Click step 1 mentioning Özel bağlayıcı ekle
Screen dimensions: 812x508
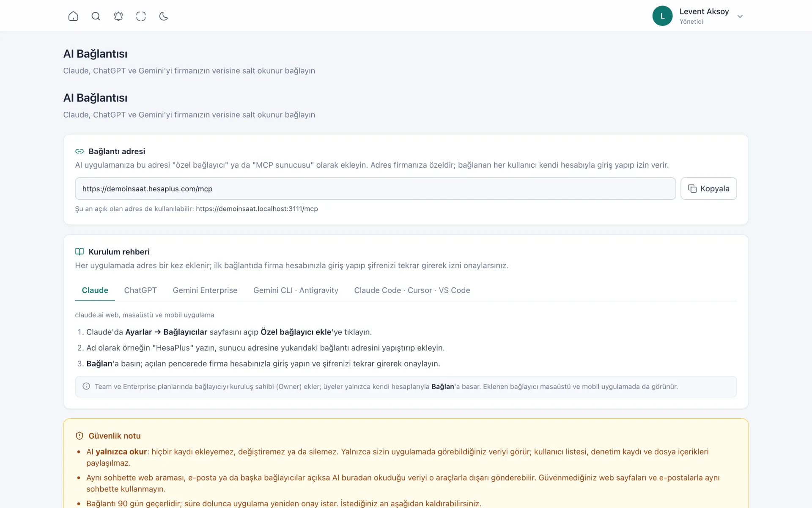[229, 332]
